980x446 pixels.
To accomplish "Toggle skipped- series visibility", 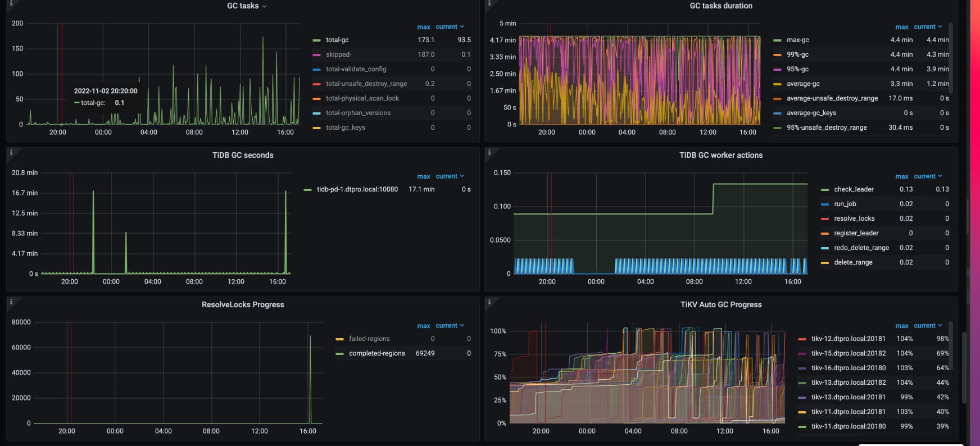I will point(338,54).
